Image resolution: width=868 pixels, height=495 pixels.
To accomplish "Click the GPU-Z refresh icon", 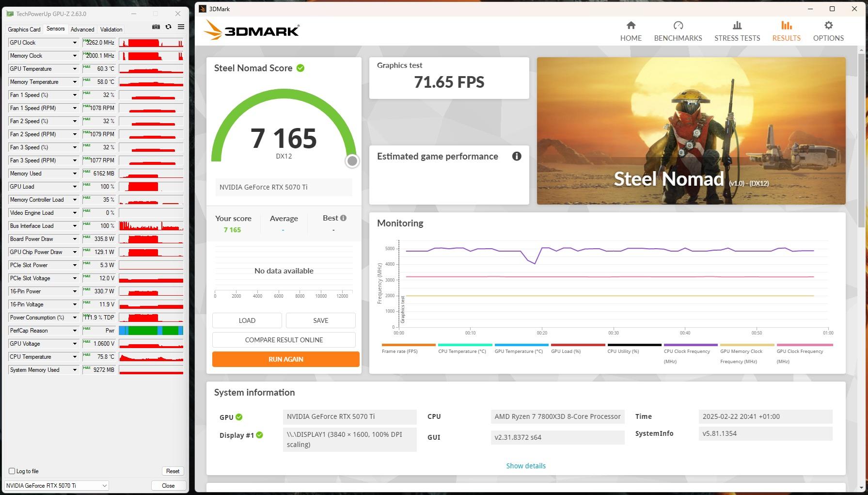I will [168, 27].
